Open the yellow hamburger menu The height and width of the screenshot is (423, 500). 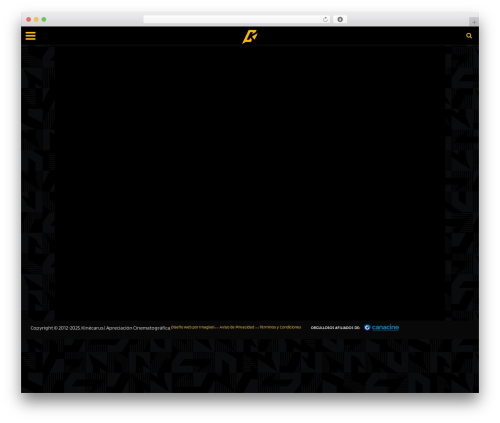point(30,36)
